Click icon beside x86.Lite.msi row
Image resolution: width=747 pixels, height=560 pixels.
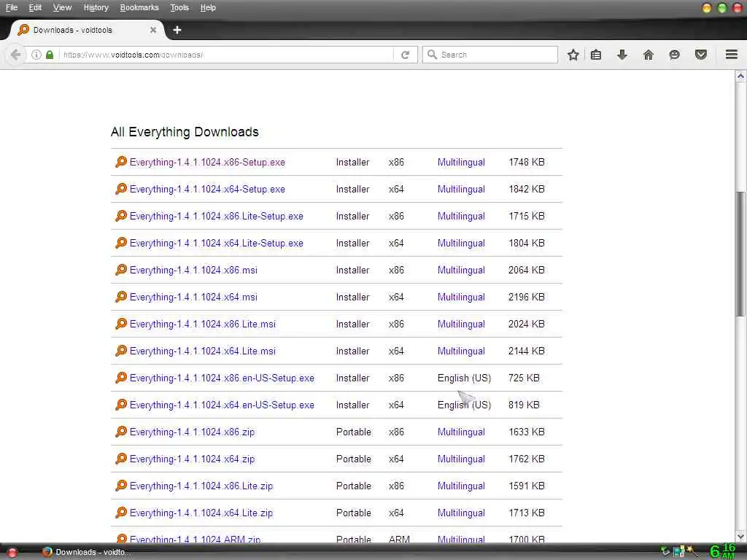121,324
